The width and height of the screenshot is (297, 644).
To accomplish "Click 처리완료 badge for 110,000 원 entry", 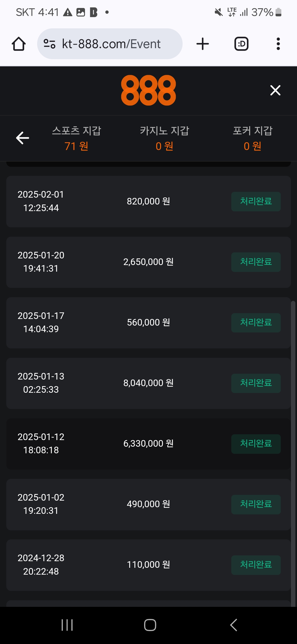I will [x=256, y=565].
